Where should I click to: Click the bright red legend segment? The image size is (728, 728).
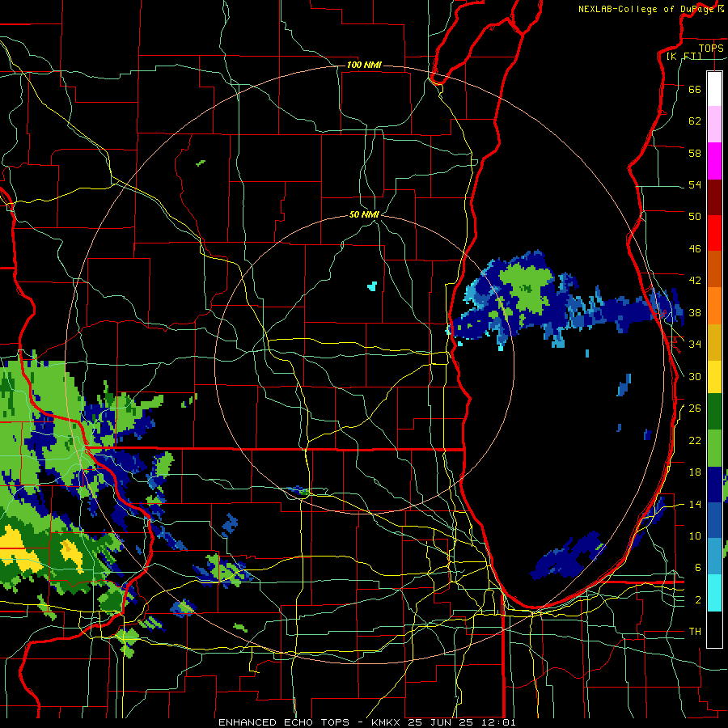click(714, 233)
